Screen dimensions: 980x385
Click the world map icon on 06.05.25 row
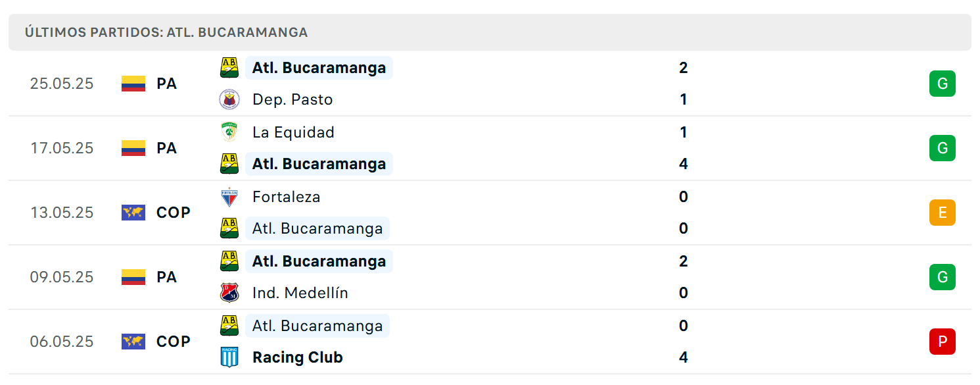[133, 342]
